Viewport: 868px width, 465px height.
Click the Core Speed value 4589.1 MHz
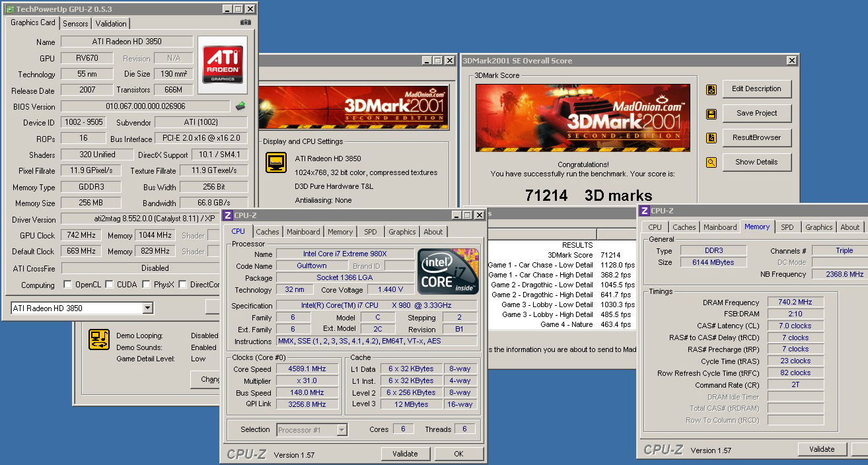point(308,369)
